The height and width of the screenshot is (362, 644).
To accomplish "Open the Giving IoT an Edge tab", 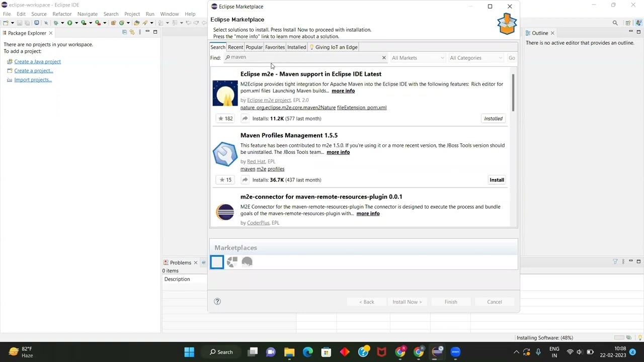I will point(333,47).
